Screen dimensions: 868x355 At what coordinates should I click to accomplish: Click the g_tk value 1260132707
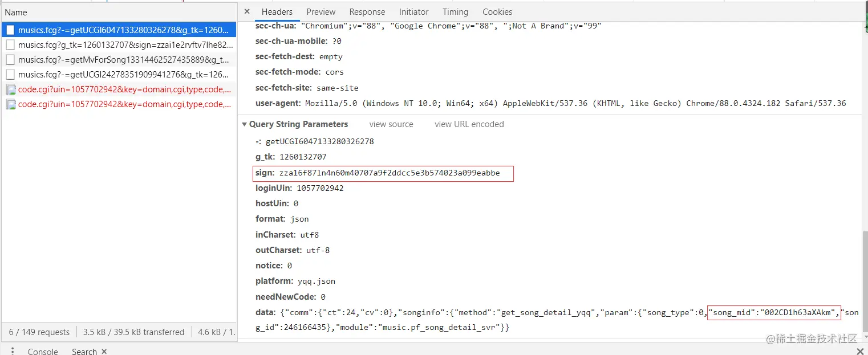coord(303,157)
